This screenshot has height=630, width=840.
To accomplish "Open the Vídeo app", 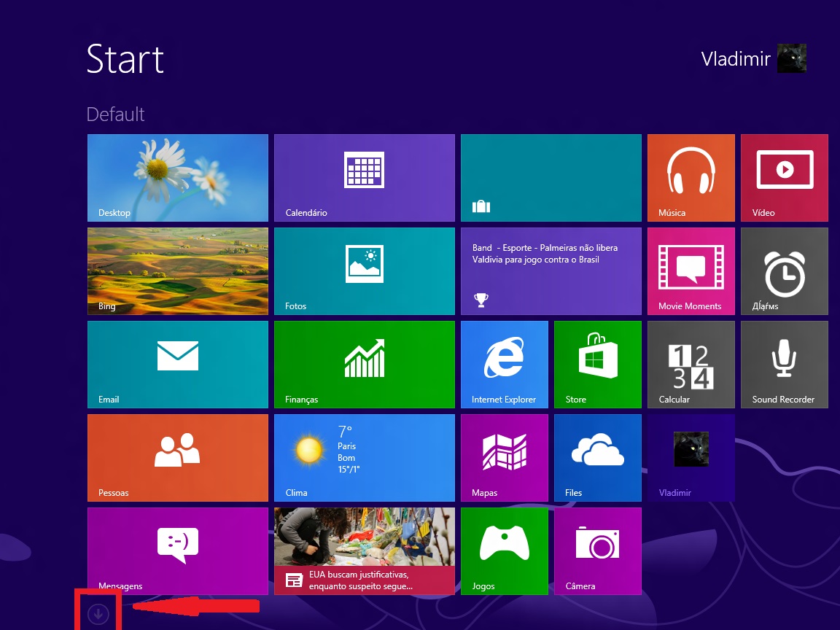I will 784,177.
